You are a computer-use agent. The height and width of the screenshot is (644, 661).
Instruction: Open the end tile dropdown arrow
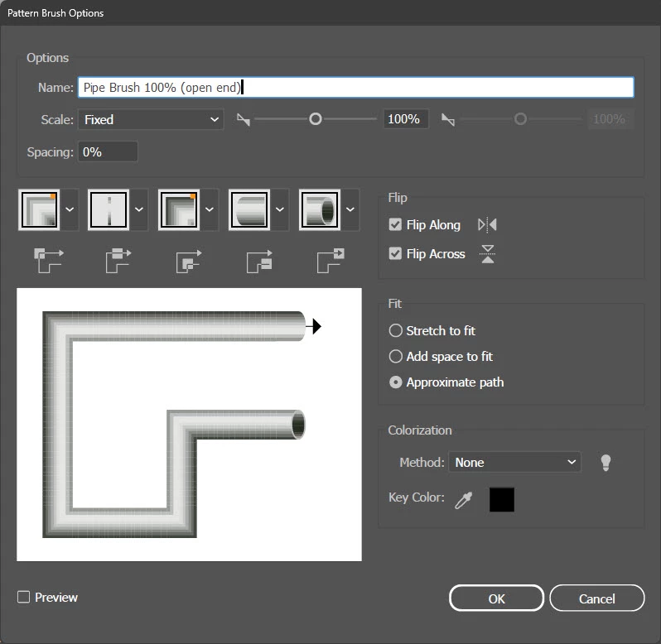350,209
